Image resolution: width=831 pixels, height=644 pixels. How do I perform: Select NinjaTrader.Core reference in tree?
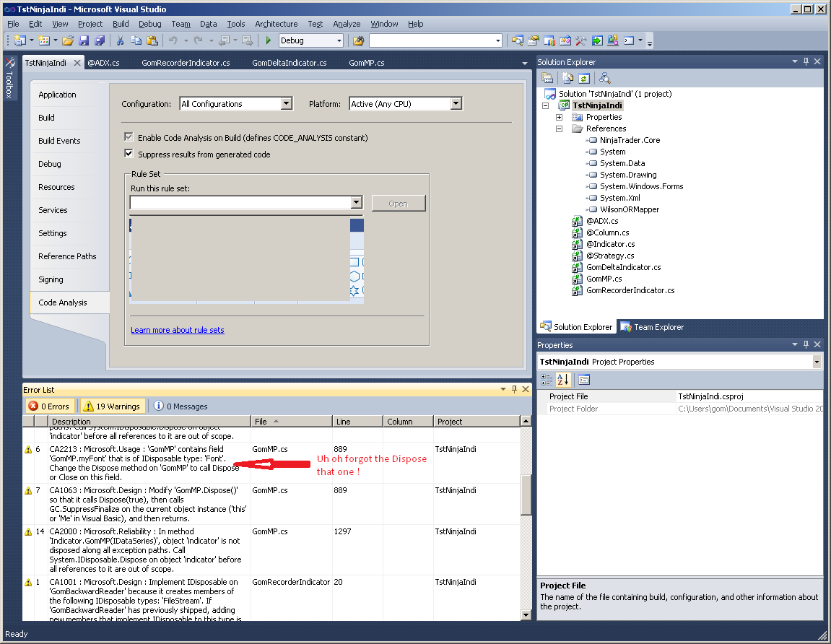630,141
